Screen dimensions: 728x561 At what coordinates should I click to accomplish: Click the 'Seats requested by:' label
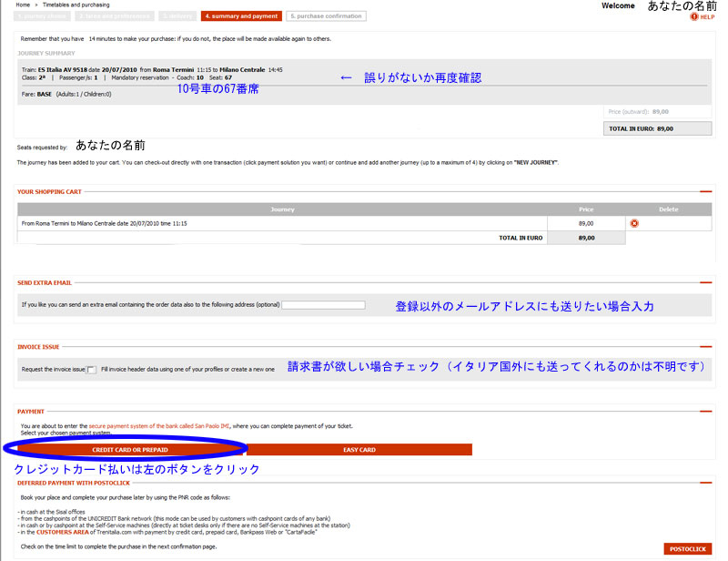pyautogui.click(x=42, y=148)
